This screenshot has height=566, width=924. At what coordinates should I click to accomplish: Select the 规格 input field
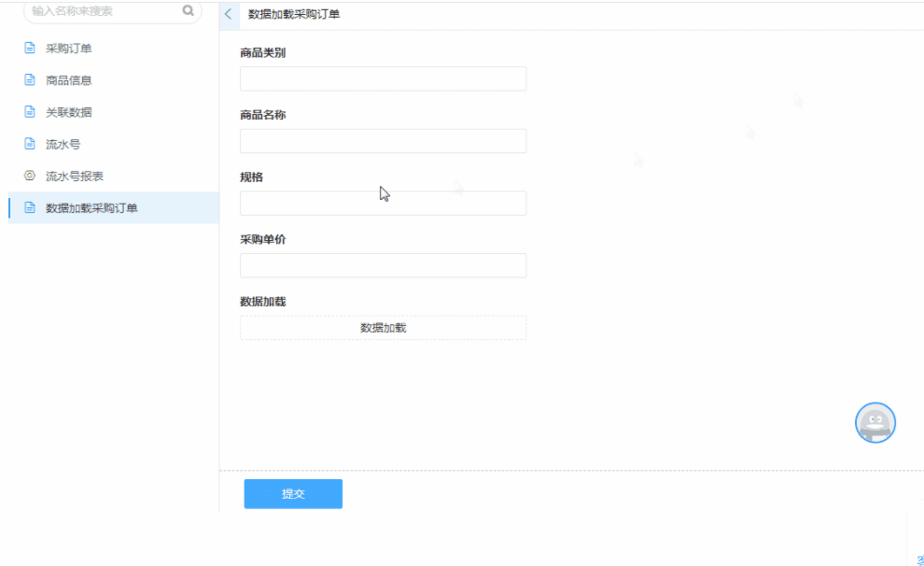click(x=383, y=204)
